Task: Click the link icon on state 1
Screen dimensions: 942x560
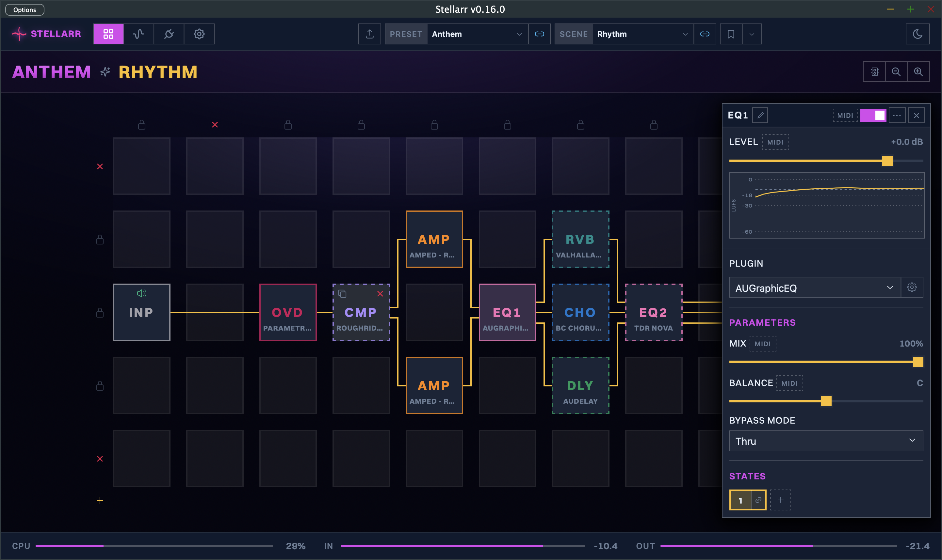Action: pos(758,500)
